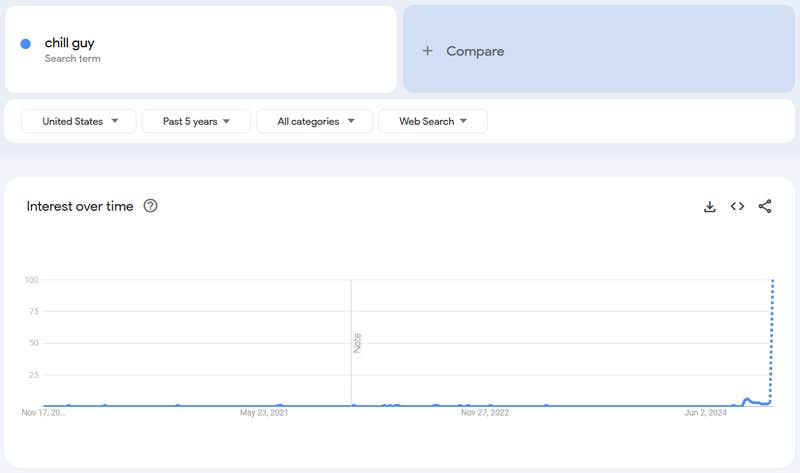Share the Interest over time chart
Screen dimensions: 800x473
(x=765, y=206)
